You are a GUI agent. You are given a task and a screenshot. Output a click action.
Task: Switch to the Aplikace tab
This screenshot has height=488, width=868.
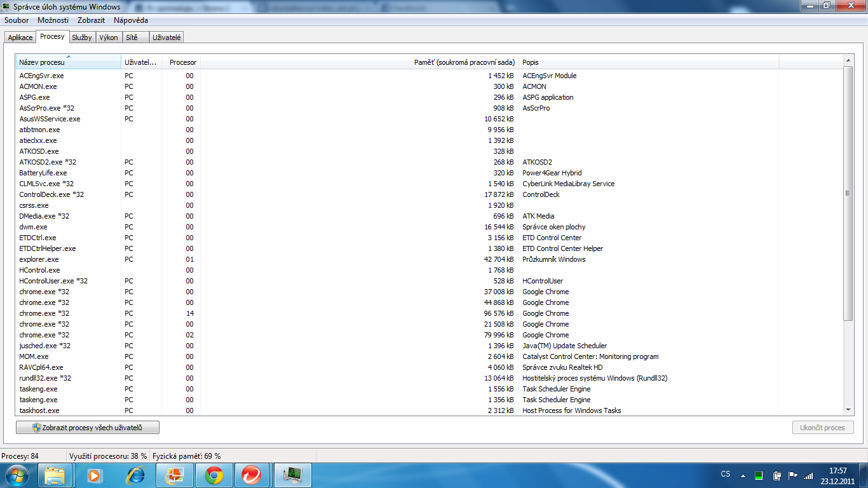(x=20, y=37)
